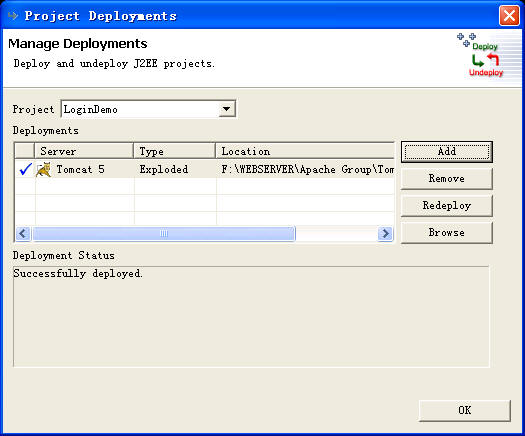Click the Location column header
This screenshot has height=436, width=525.
click(x=305, y=151)
